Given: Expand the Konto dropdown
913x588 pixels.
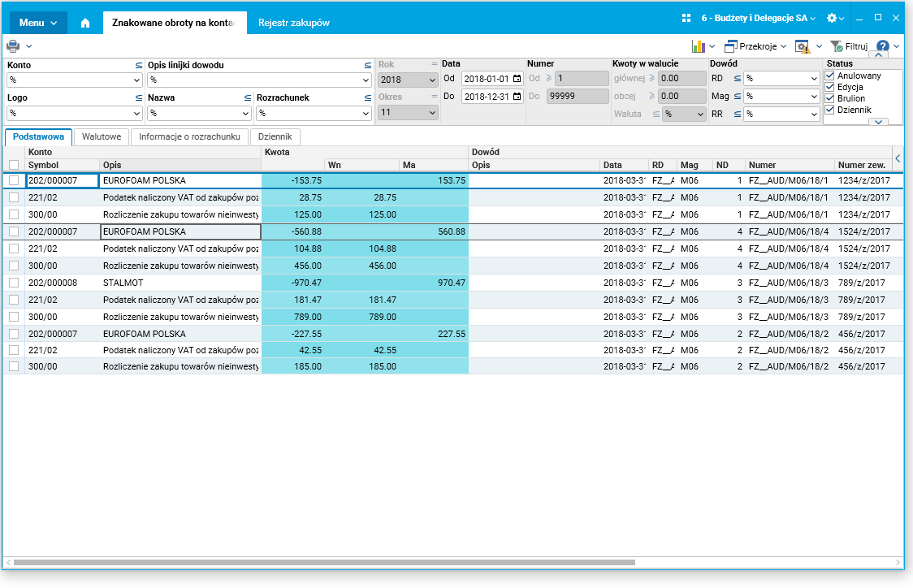Looking at the screenshot, I should point(136,80).
